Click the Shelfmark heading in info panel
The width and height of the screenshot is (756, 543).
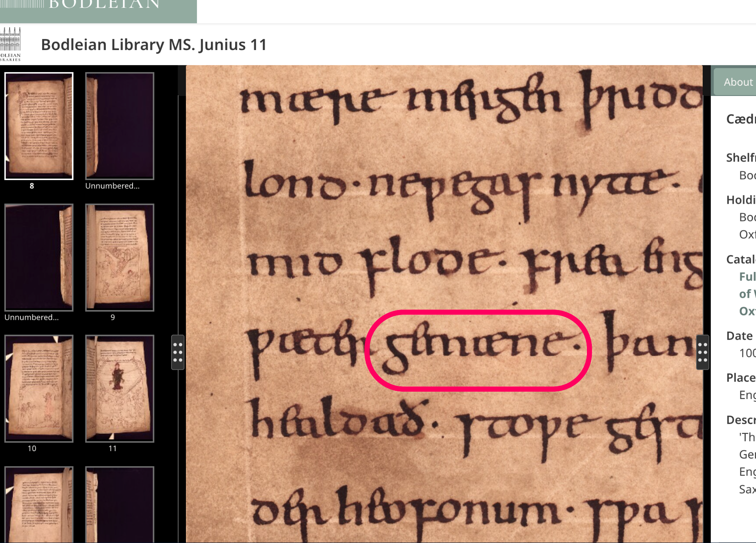740,157
